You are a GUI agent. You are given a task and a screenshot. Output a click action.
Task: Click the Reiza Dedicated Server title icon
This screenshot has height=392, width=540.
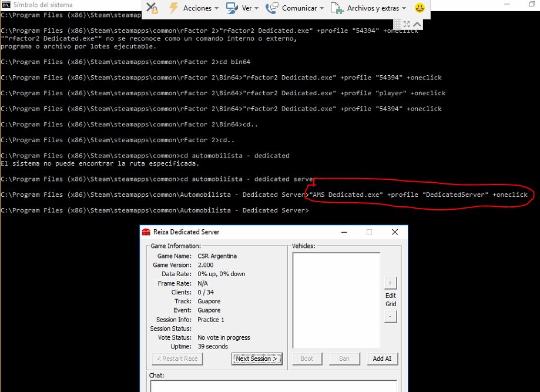click(146, 232)
